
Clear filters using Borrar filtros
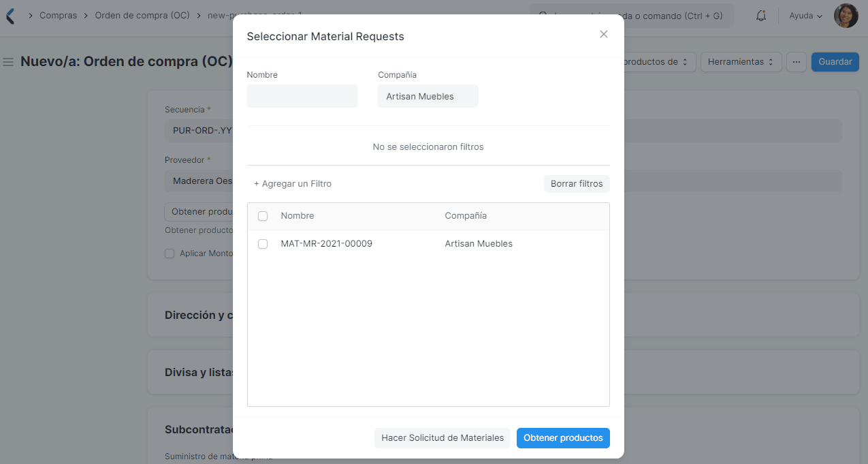pyautogui.click(x=576, y=183)
